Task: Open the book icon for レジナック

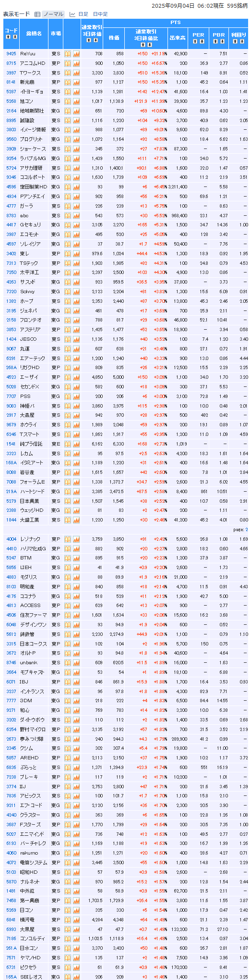Action: pos(68,539)
